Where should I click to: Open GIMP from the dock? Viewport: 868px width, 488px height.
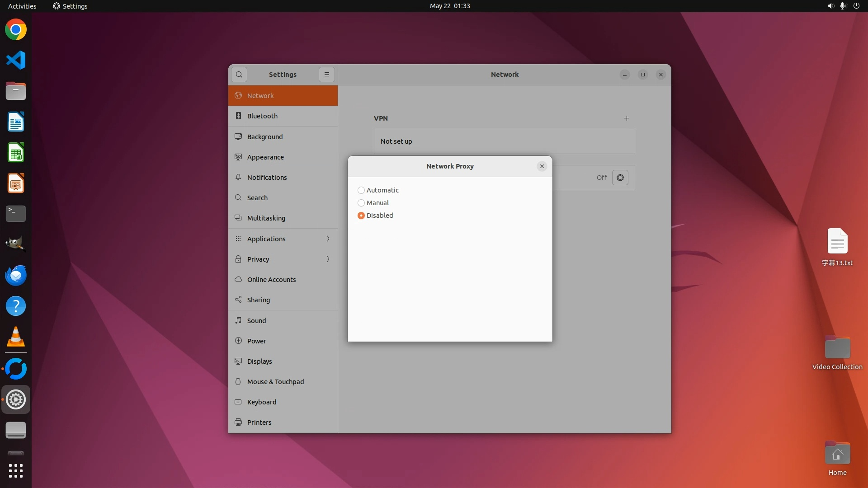(16, 244)
